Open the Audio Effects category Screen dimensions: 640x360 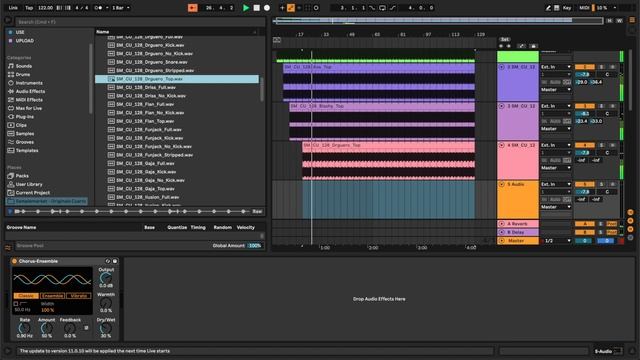pyautogui.click(x=30, y=91)
